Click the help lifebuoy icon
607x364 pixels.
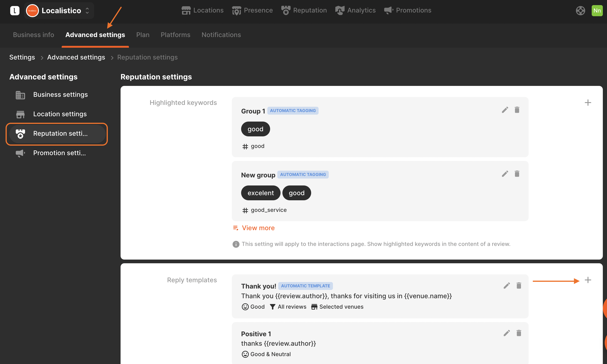pyautogui.click(x=581, y=11)
